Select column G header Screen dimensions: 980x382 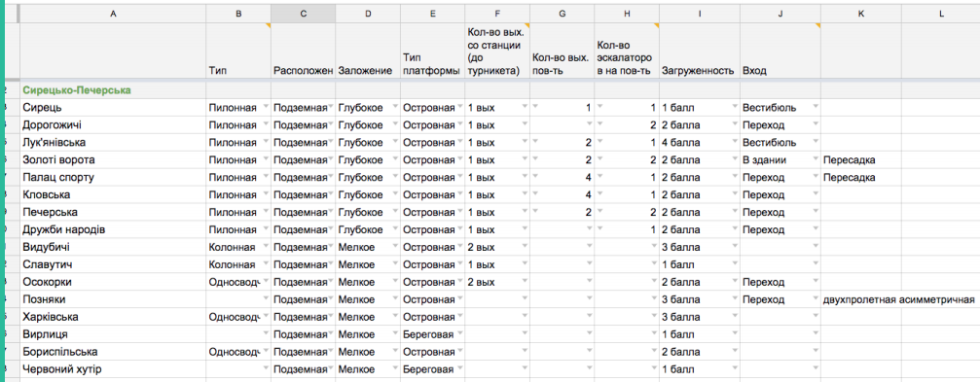[x=562, y=13]
